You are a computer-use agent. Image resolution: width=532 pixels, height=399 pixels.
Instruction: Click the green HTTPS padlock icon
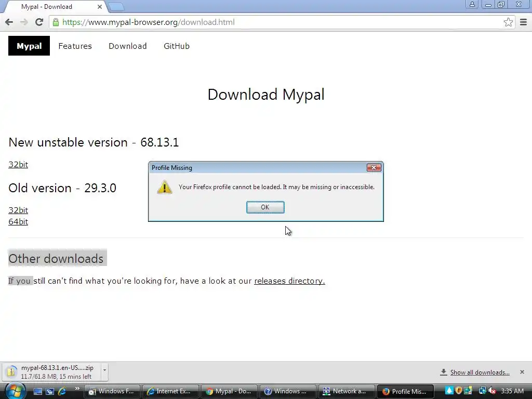[56, 22]
